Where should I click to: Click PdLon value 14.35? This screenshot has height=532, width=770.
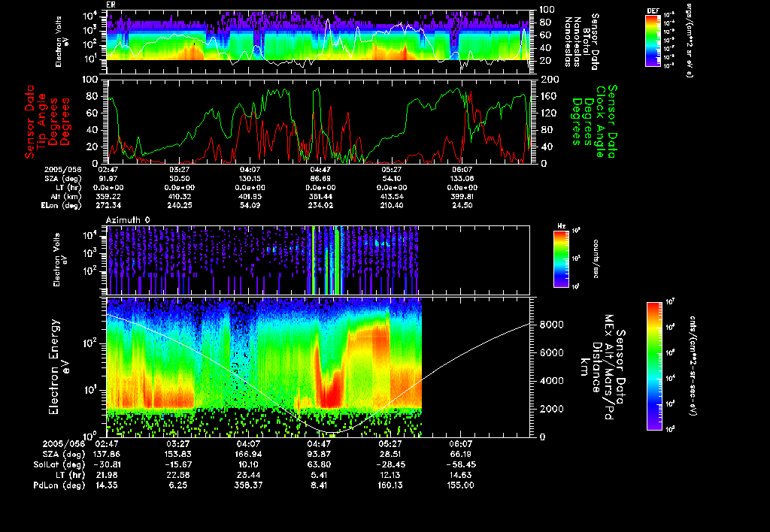[x=107, y=485]
